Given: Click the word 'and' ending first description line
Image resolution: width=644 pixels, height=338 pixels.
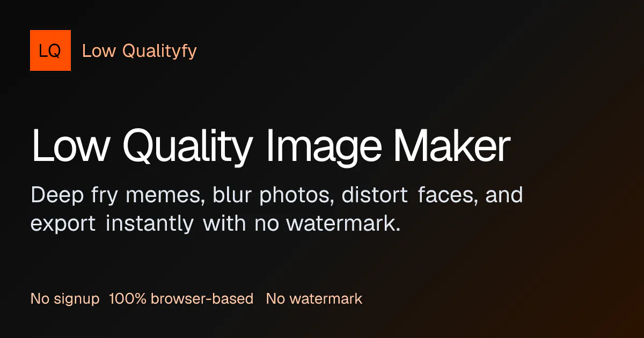Looking at the screenshot, I should point(504,194).
